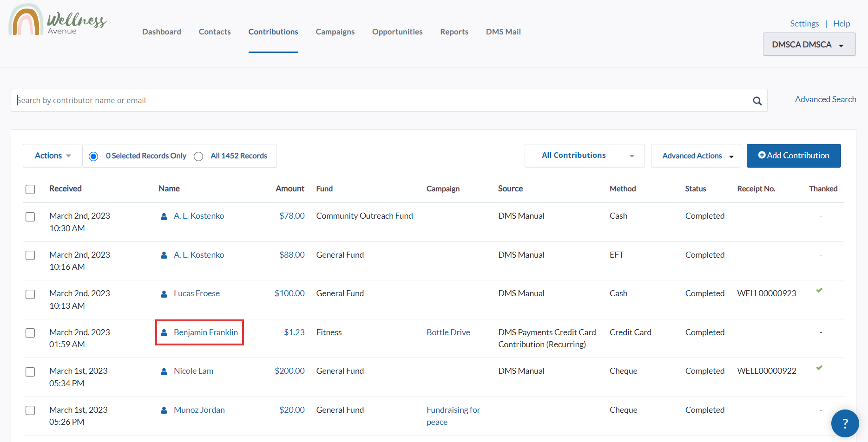Click the Thanked column header
The width and height of the screenshot is (868, 442).
pyautogui.click(x=823, y=188)
